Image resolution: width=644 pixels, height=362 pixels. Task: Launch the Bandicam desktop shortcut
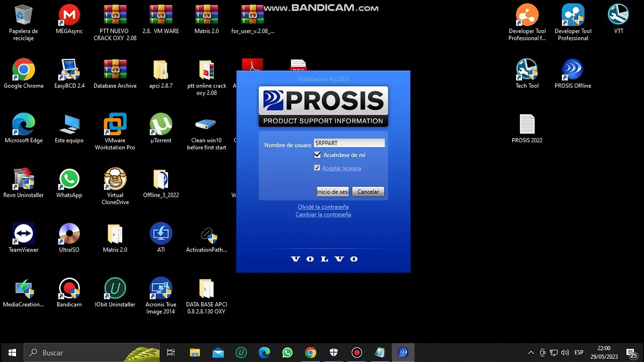click(69, 293)
